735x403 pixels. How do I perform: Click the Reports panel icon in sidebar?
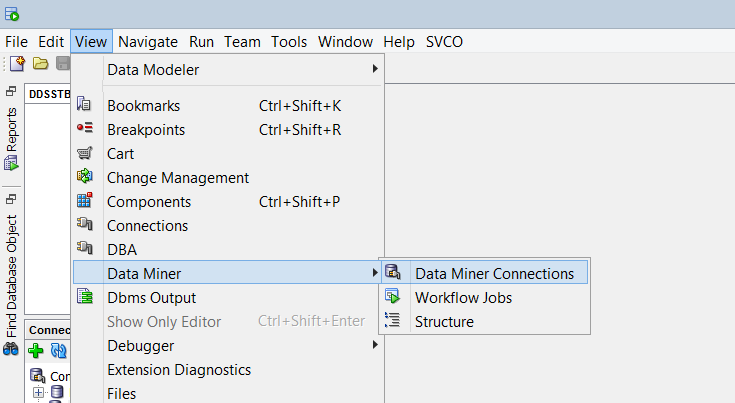pos(11,164)
